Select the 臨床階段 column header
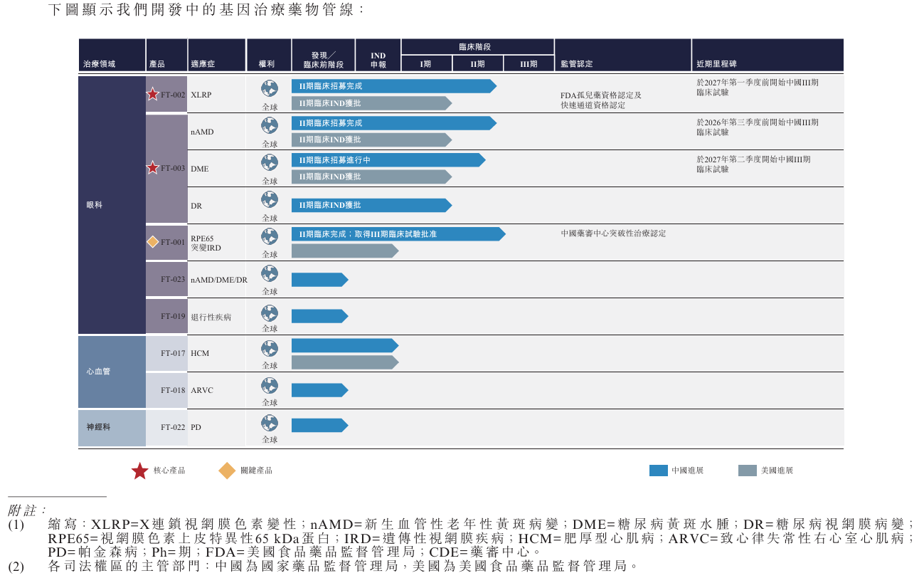924x583 pixels. 477,47
